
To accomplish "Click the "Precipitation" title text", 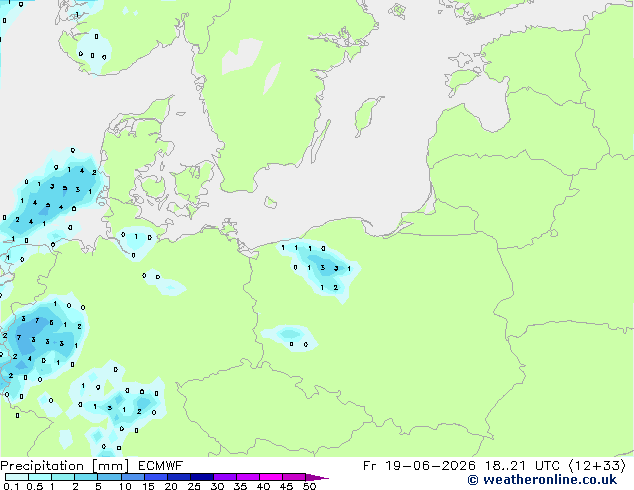I will [x=42, y=466].
